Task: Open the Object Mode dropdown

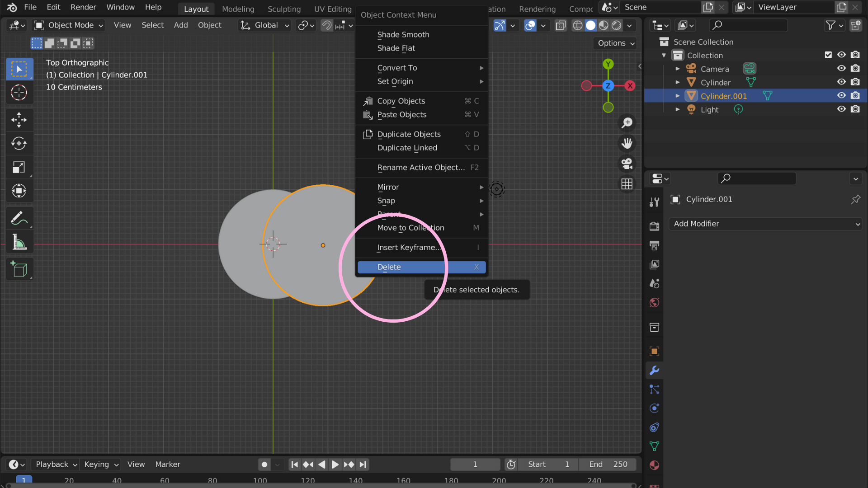Action: (68, 25)
